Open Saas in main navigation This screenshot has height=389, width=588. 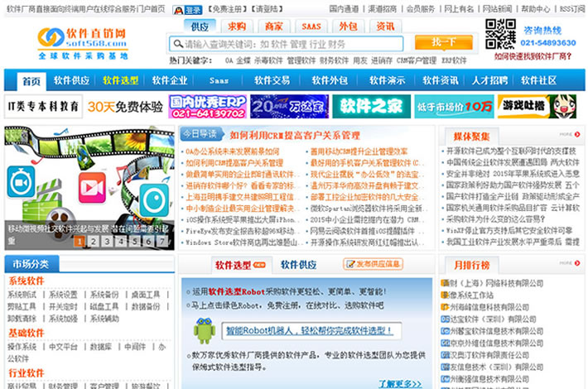tap(219, 80)
